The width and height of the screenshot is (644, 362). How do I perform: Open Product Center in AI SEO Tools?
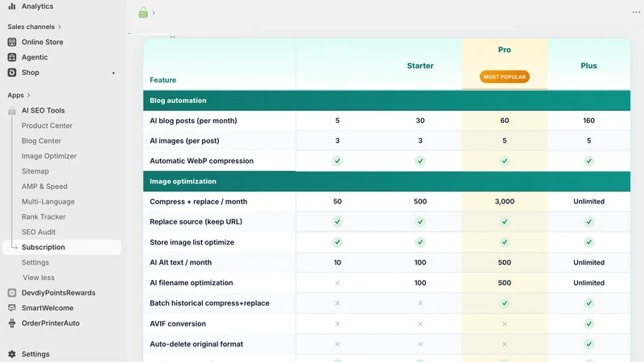click(x=47, y=125)
